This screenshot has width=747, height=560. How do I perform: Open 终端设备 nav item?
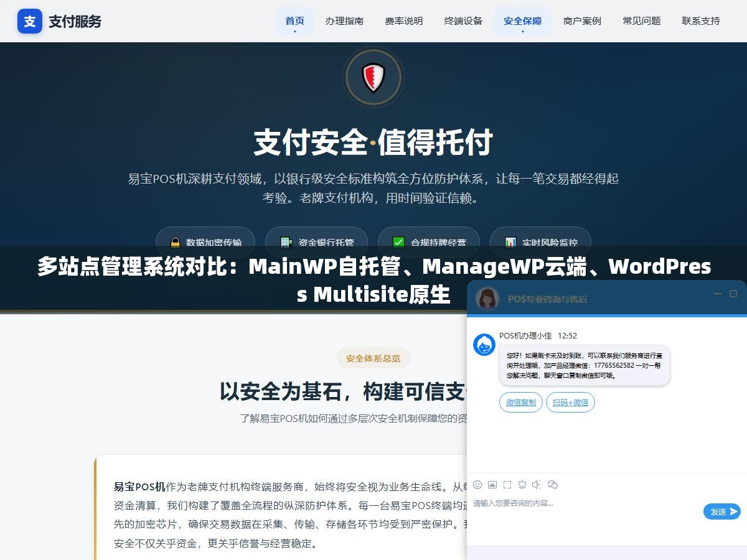pyautogui.click(x=463, y=21)
